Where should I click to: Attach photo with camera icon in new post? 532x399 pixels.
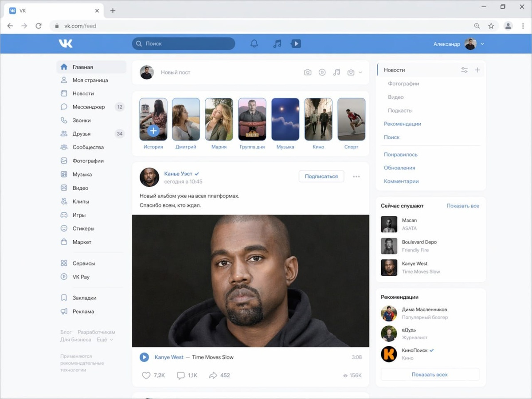308,72
